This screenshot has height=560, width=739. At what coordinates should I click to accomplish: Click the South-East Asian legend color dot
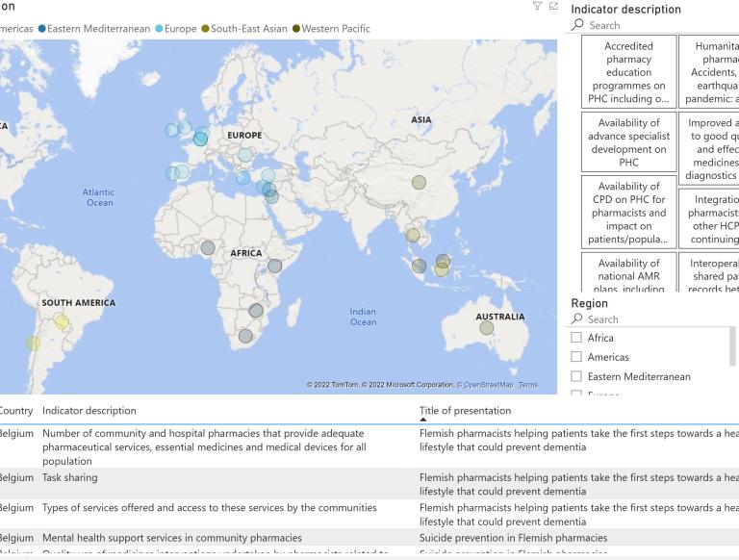pyautogui.click(x=205, y=29)
